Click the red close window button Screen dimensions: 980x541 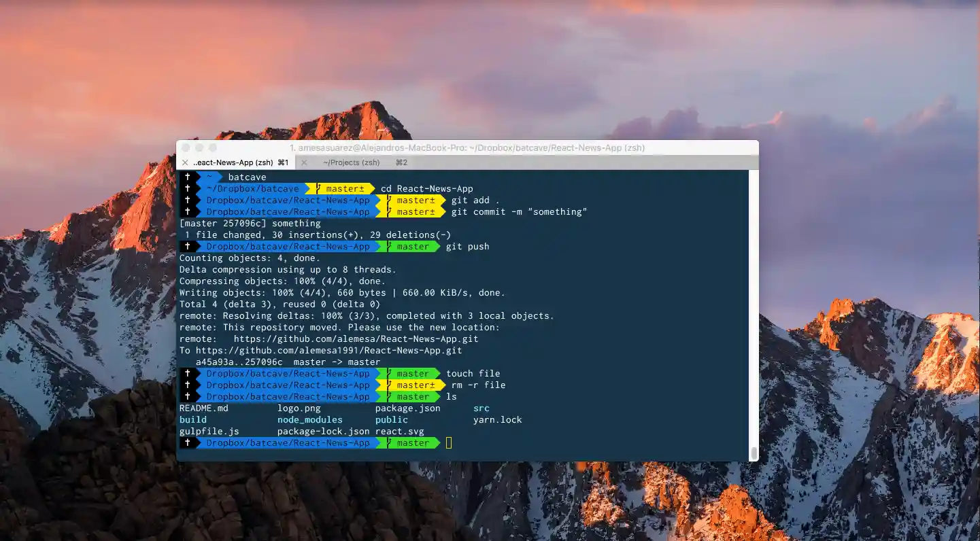[x=186, y=147]
